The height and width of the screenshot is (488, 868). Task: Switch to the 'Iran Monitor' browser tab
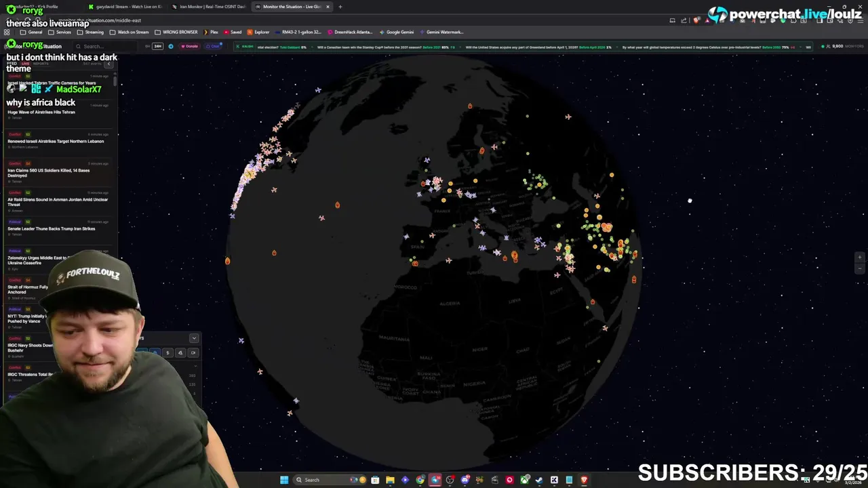pos(209,7)
